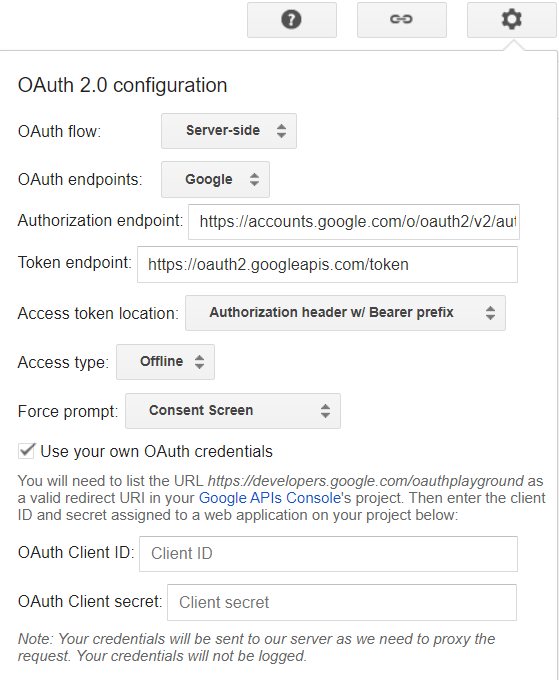559x680 pixels.
Task: Close settings via the gear icon
Action: [512, 20]
